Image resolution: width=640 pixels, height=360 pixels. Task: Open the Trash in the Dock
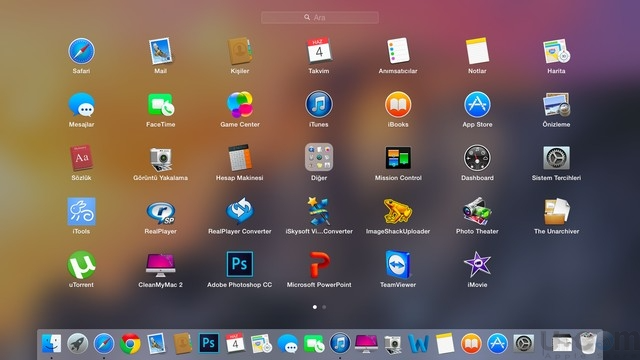point(588,343)
